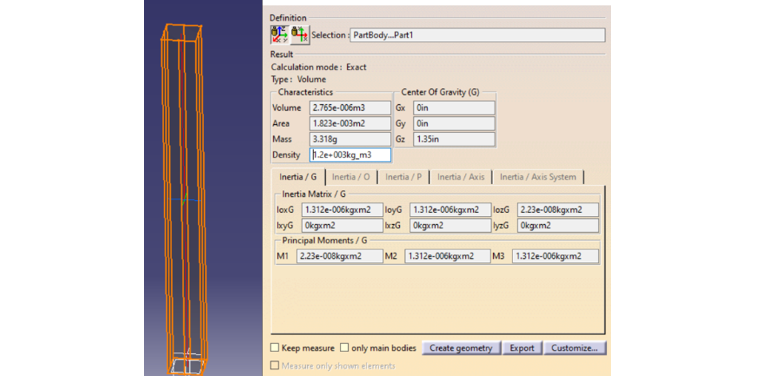The width and height of the screenshot is (776, 376).
Task: Select the first Measure Inertia 3D icon
Action: [x=279, y=35]
